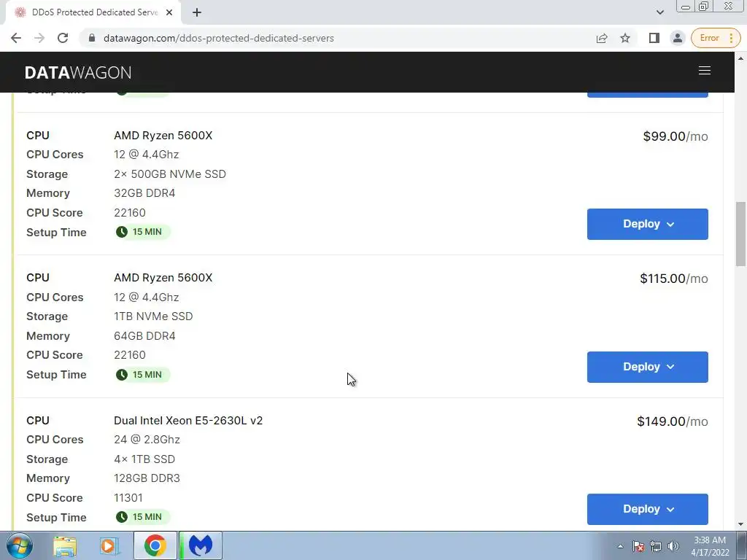Deploy the $99.00/mo Ryzen 5600X server
Viewport: 747px width, 560px height.
(648, 225)
